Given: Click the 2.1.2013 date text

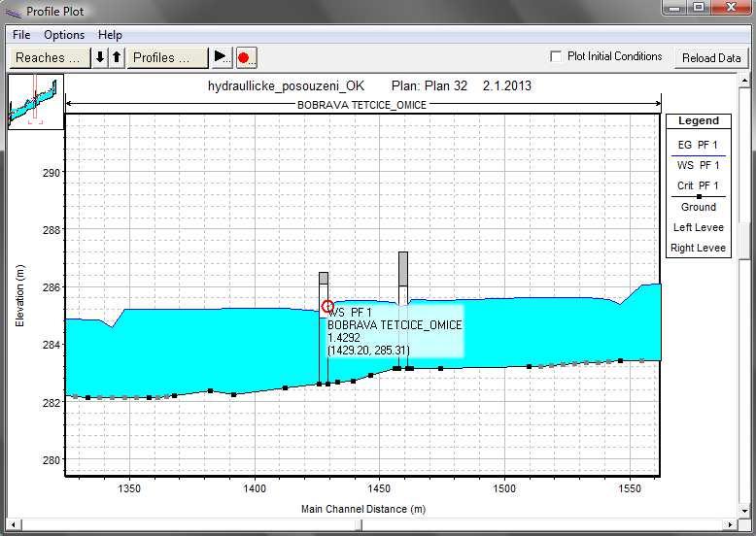Looking at the screenshot, I should (506, 86).
